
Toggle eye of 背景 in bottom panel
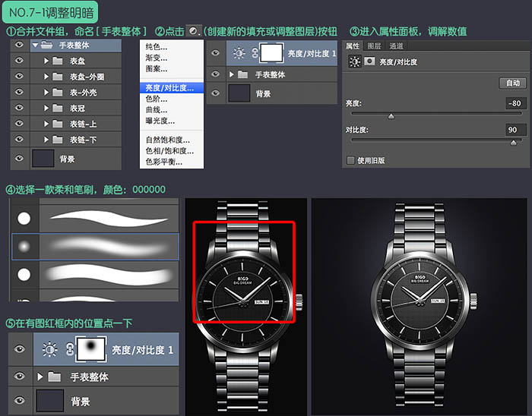pyautogui.click(x=20, y=400)
